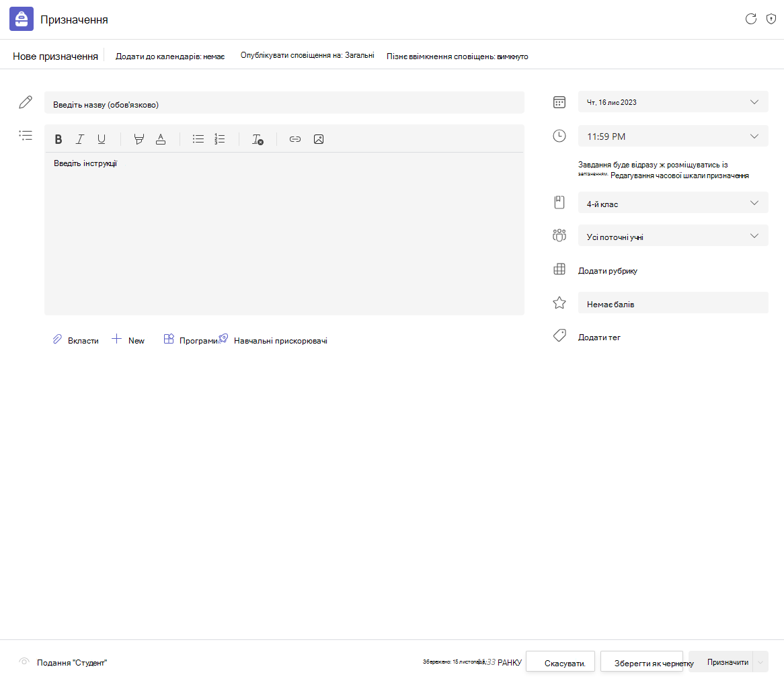The width and height of the screenshot is (784, 677).
Task: Insert a numbered list
Action: pyautogui.click(x=219, y=139)
